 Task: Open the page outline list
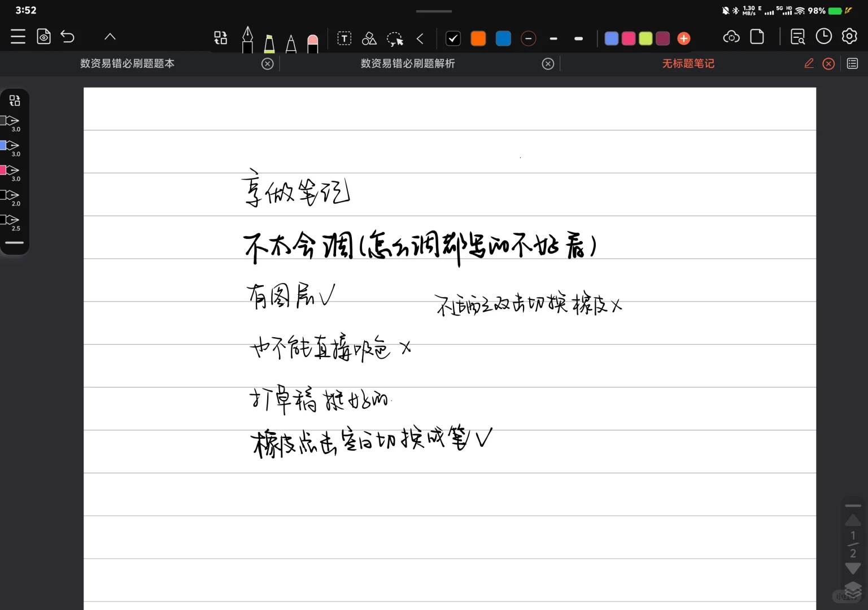[x=853, y=63]
